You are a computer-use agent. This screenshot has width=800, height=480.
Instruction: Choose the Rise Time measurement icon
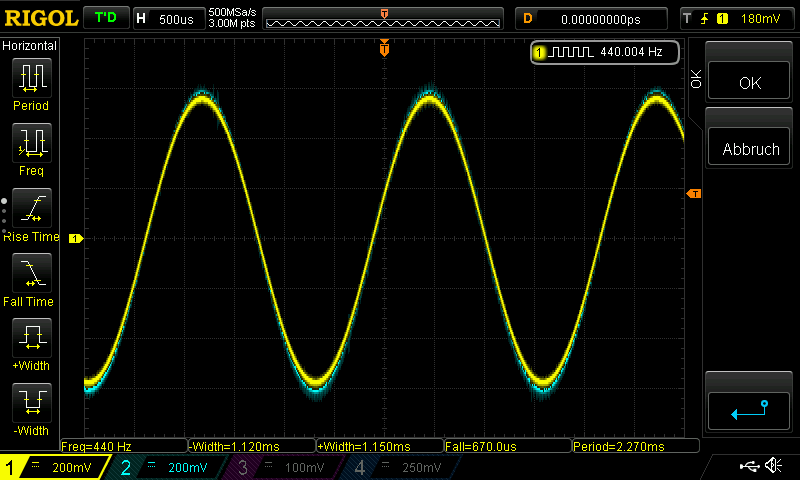(x=32, y=208)
